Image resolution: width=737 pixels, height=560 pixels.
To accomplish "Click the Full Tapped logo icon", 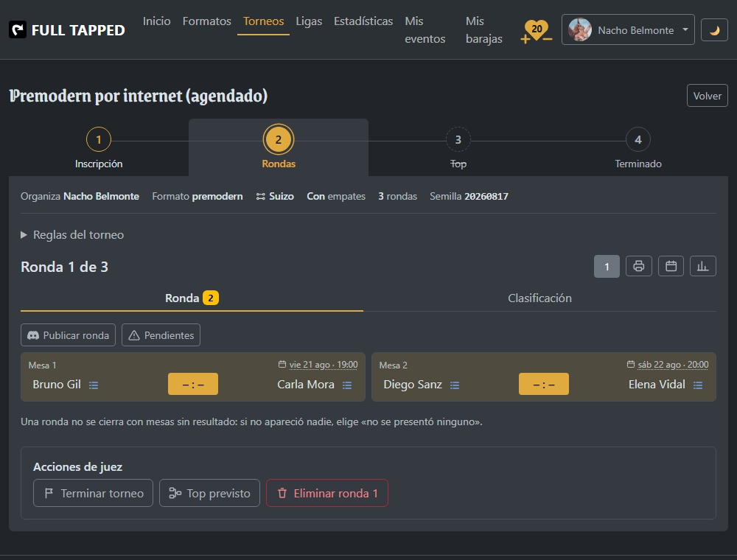I will 18,30.
